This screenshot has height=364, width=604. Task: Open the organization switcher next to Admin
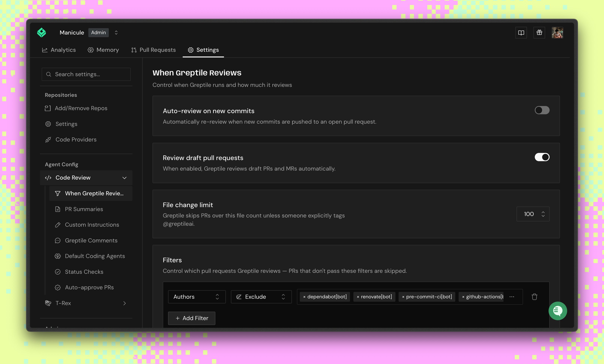(116, 33)
